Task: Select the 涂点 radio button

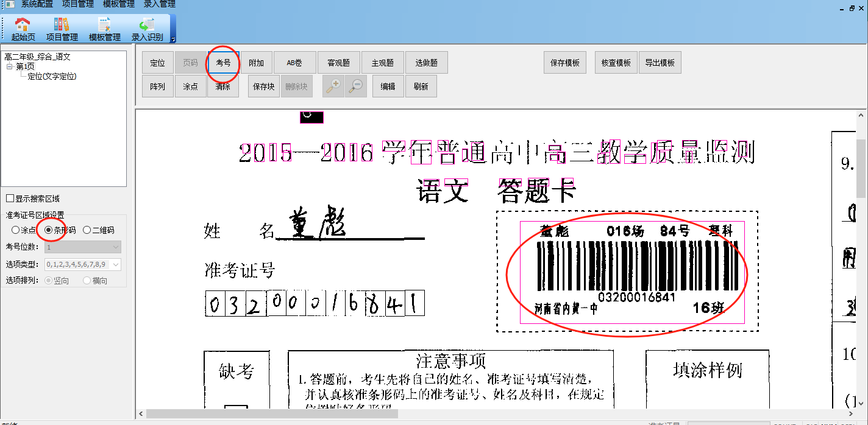Action: 16,230
